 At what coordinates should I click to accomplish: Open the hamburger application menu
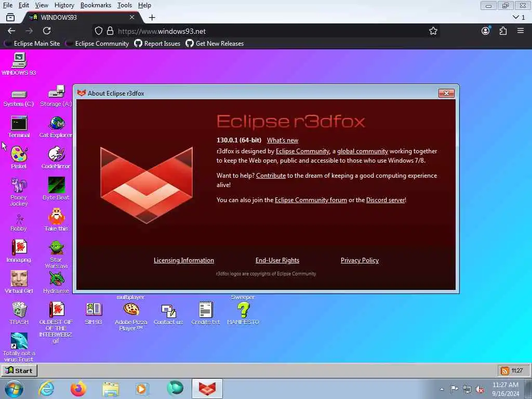(x=521, y=31)
